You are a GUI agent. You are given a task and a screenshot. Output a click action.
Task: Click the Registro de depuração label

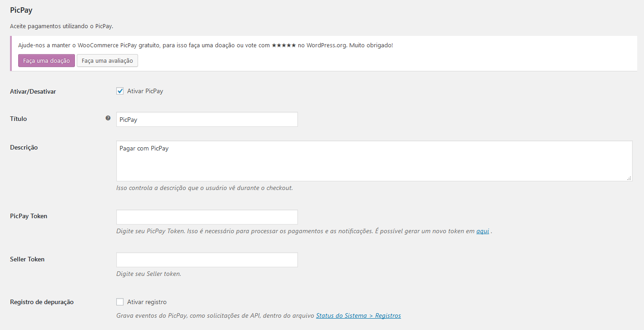[42, 302]
